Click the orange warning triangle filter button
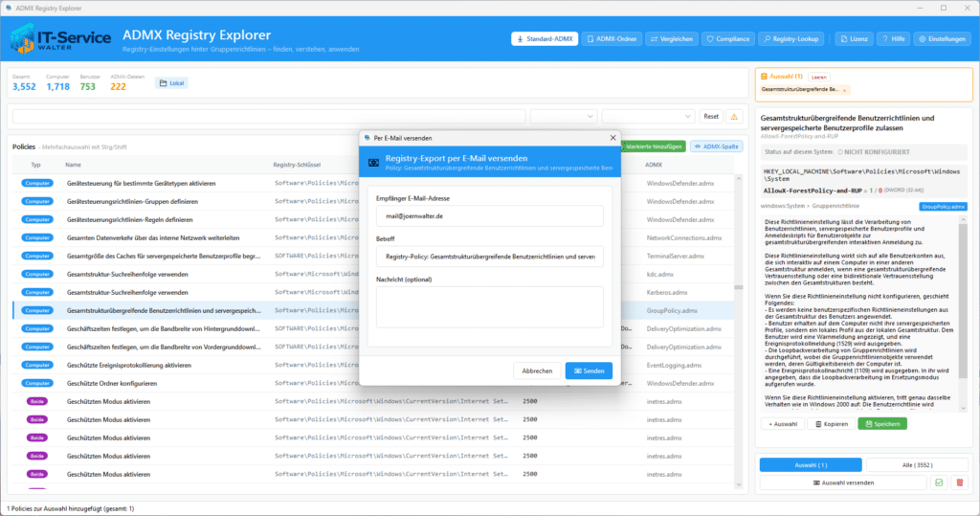The height and width of the screenshot is (516, 980). click(x=734, y=117)
